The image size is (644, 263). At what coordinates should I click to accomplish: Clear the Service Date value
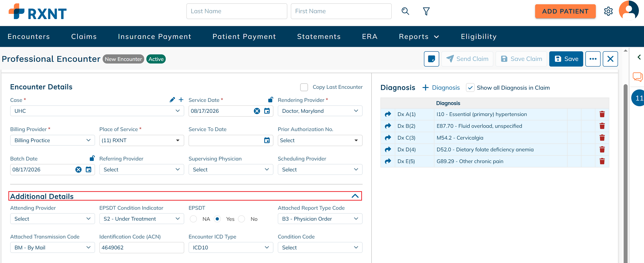(257, 111)
